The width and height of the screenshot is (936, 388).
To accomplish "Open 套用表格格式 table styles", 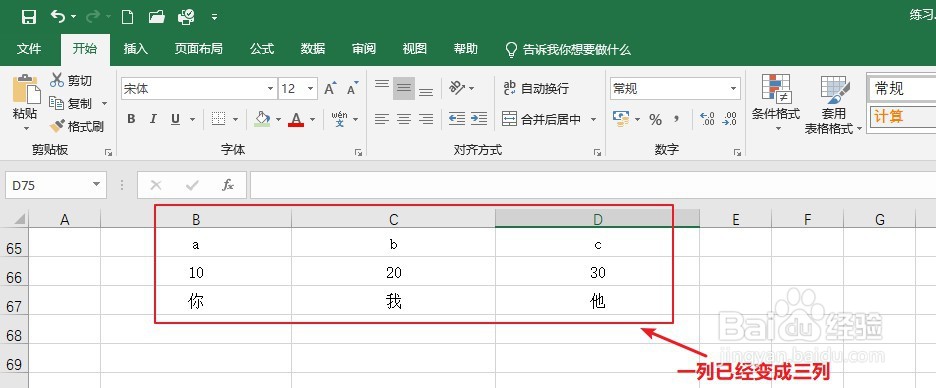I will [833, 104].
